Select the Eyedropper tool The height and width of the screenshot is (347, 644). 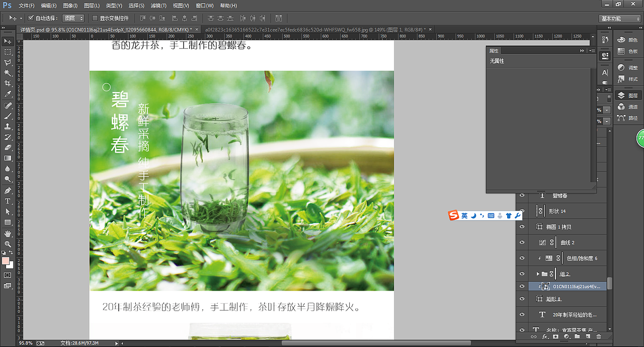point(8,94)
